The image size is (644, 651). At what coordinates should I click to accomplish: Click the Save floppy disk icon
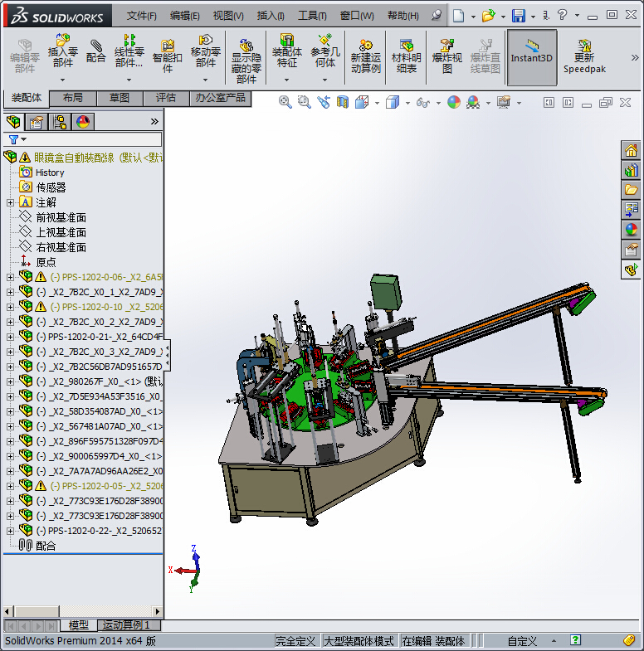click(x=519, y=16)
